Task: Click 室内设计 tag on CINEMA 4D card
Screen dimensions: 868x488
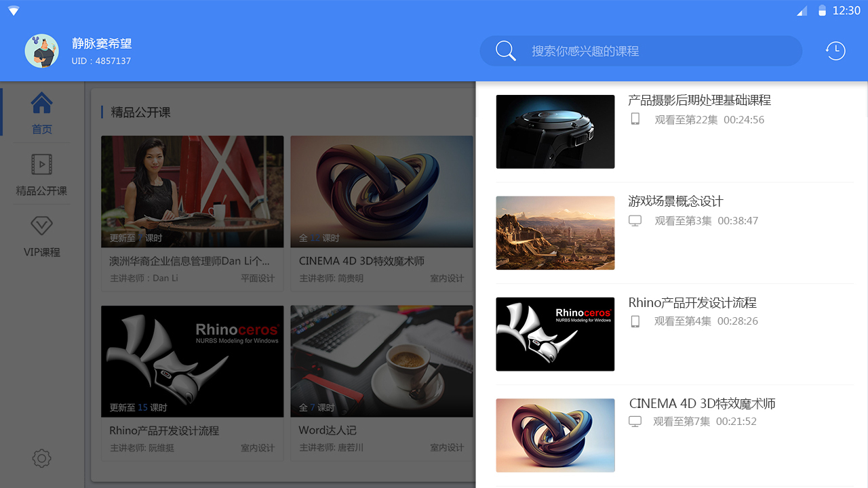Action: (x=447, y=278)
